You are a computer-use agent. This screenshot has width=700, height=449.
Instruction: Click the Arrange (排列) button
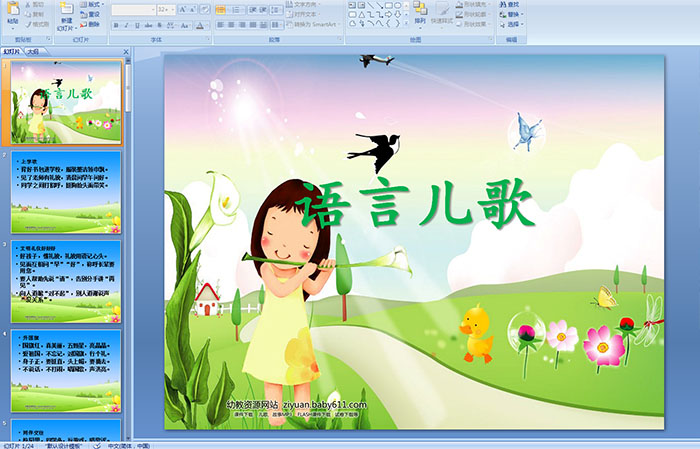pos(420,16)
